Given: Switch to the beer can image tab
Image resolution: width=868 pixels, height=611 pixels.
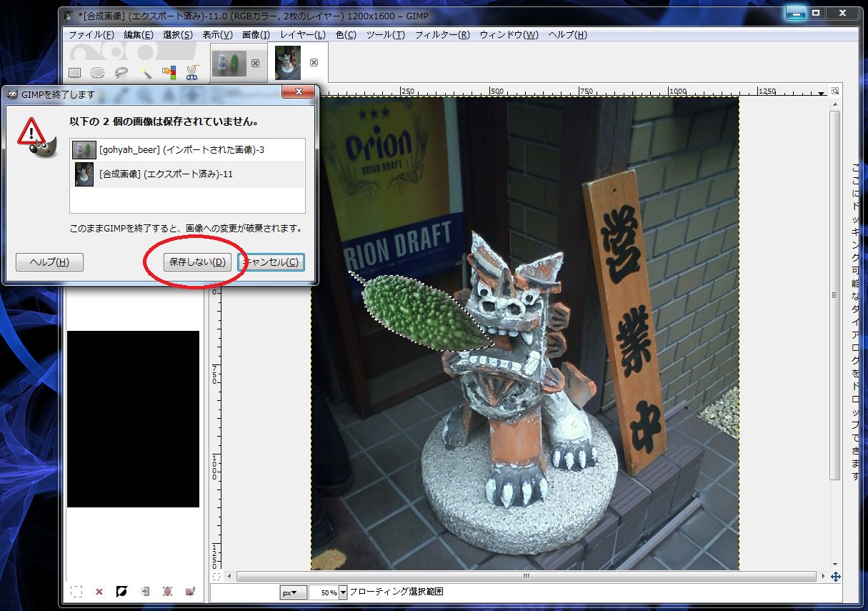Looking at the screenshot, I should point(229,64).
